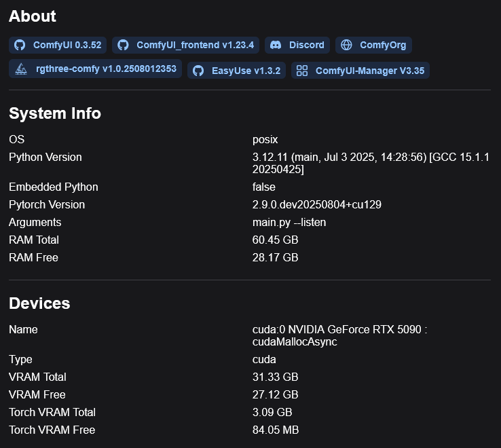Image resolution: width=501 pixels, height=448 pixels.
Task: Click the System Info heading
Action: (55, 113)
